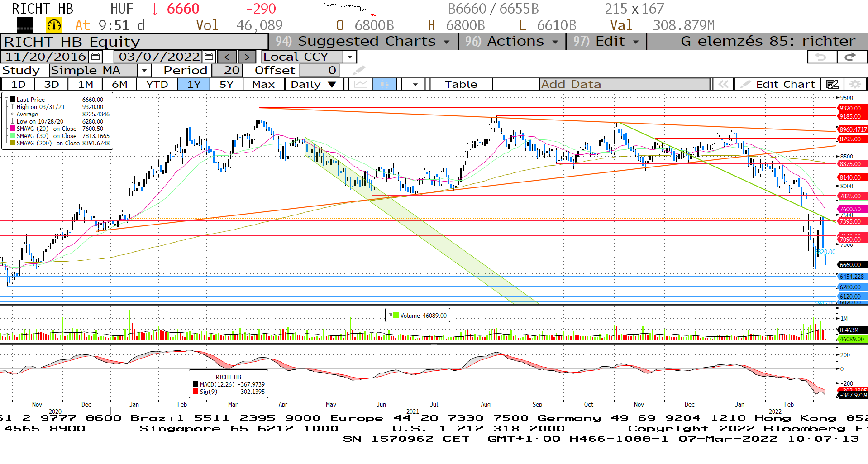Click the 6454.228 blue level label
Viewport: 868px width, 464px height.
(853, 277)
